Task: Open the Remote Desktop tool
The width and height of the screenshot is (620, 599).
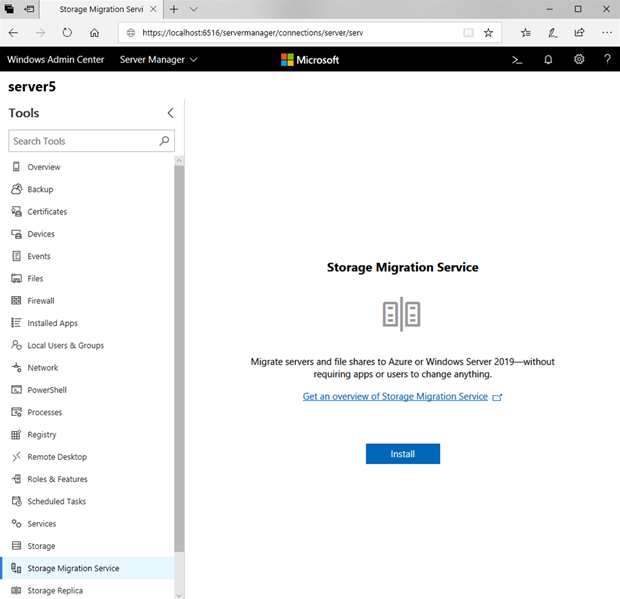Action: click(87, 457)
